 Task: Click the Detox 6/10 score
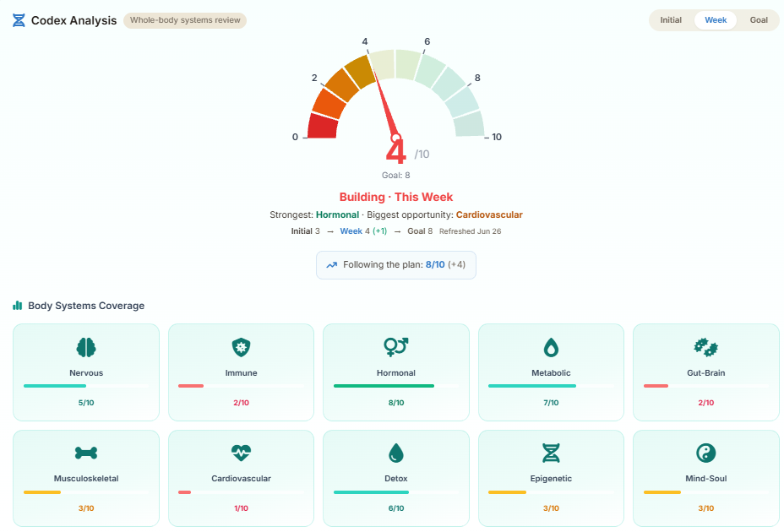click(396, 508)
